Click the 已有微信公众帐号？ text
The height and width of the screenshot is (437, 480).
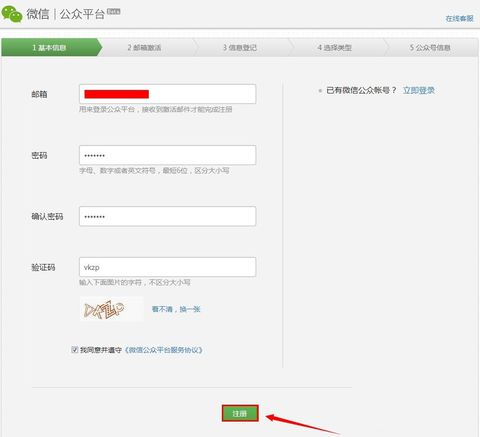pyautogui.click(x=361, y=90)
